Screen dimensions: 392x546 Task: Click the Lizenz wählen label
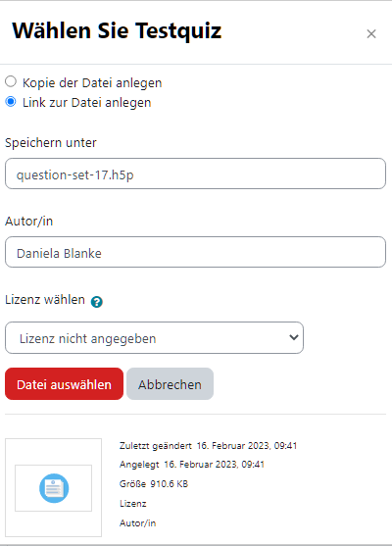click(45, 299)
